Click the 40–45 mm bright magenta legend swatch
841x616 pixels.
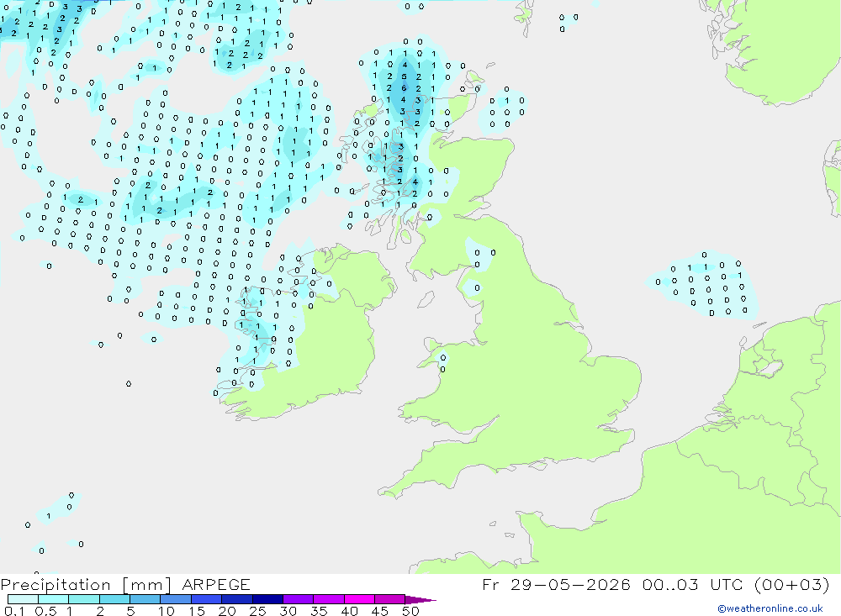tap(359, 599)
